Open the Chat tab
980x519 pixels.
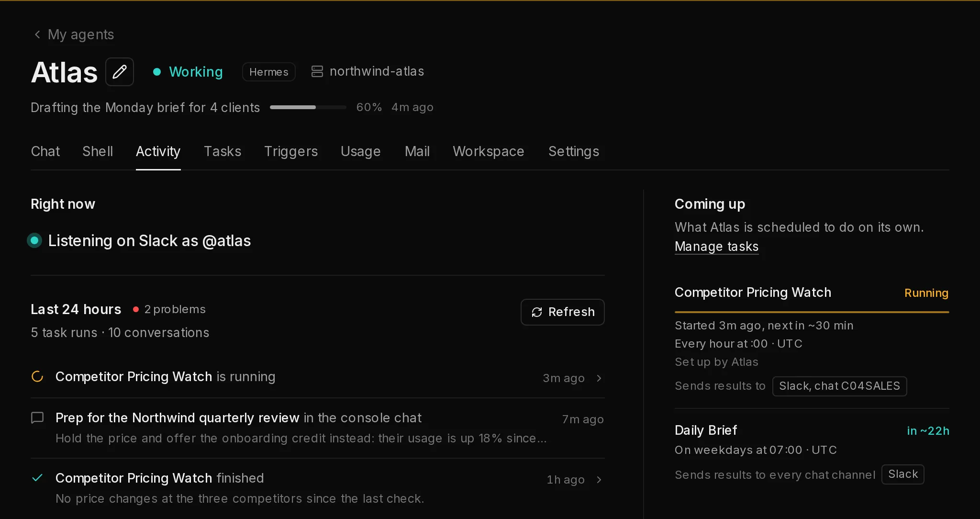[x=45, y=151]
